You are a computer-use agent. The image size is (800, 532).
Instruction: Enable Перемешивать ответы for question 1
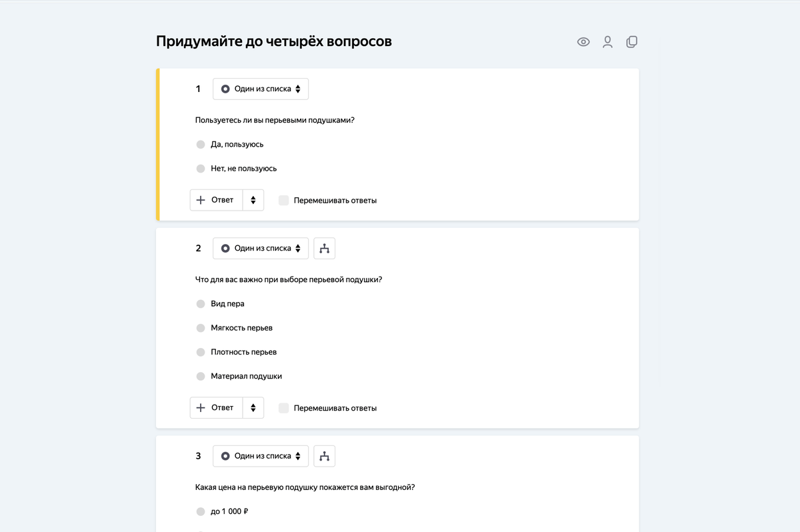tap(283, 200)
